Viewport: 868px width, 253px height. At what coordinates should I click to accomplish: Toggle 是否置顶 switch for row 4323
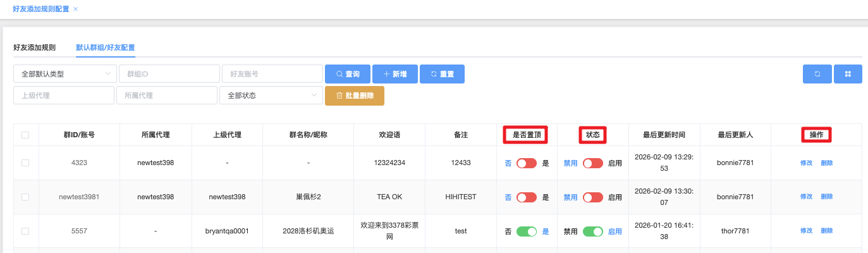pyautogui.click(x=526, y=163)
